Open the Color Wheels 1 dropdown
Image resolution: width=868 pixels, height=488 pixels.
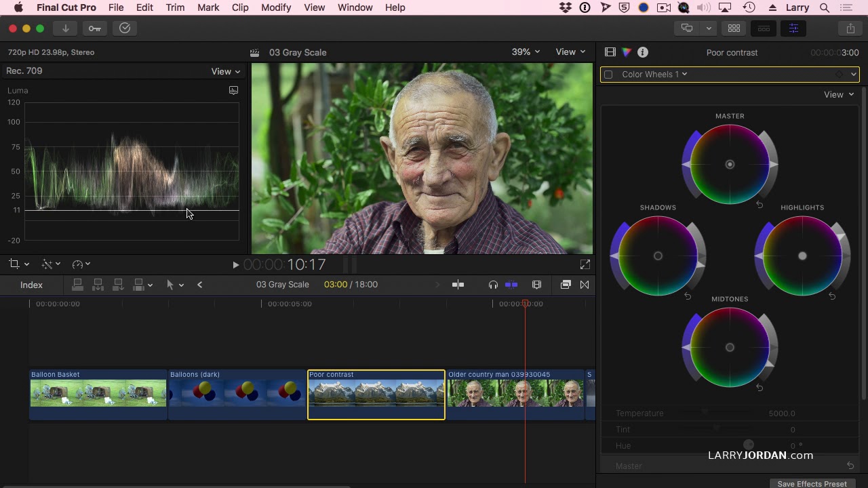654,75
